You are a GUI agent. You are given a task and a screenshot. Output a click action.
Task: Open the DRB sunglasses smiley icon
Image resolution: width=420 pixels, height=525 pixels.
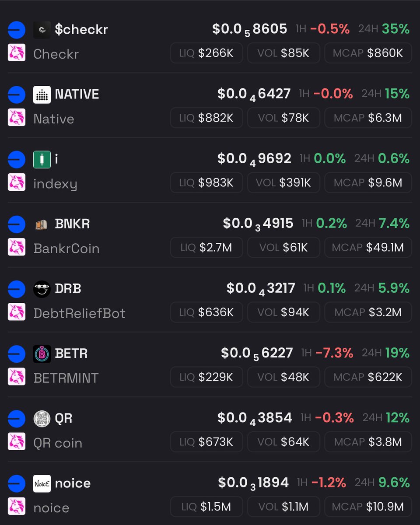(x=42, y=289)
